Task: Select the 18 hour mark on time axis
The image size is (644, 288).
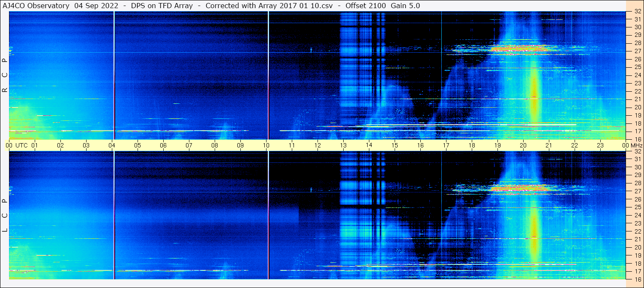Action: [472, 145]
